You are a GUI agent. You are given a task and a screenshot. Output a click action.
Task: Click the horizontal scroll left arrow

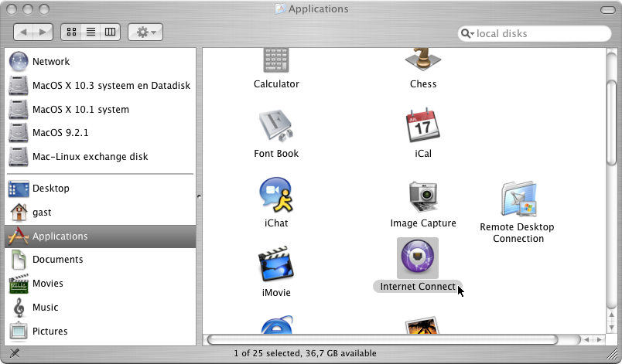coord(586,339)
